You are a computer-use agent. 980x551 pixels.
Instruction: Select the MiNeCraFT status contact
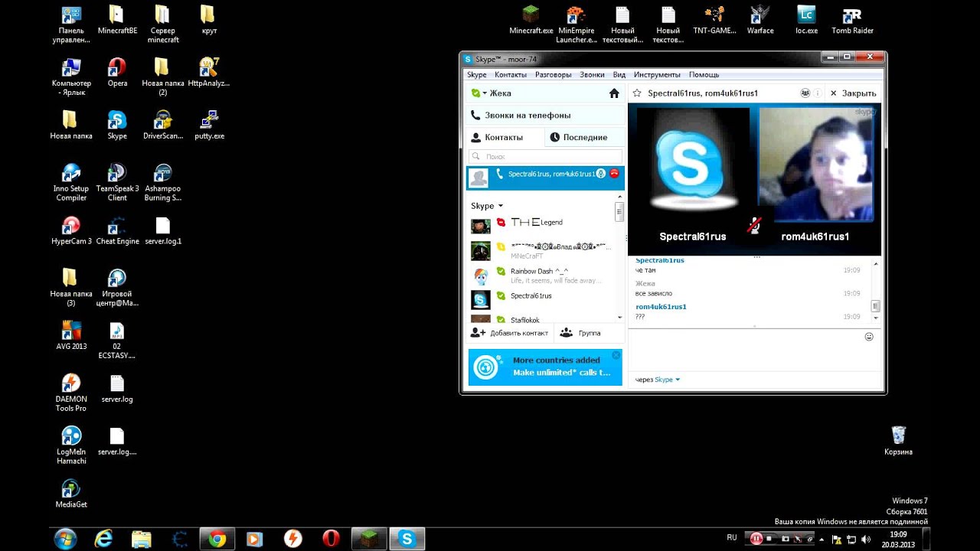tap(542, 250)
